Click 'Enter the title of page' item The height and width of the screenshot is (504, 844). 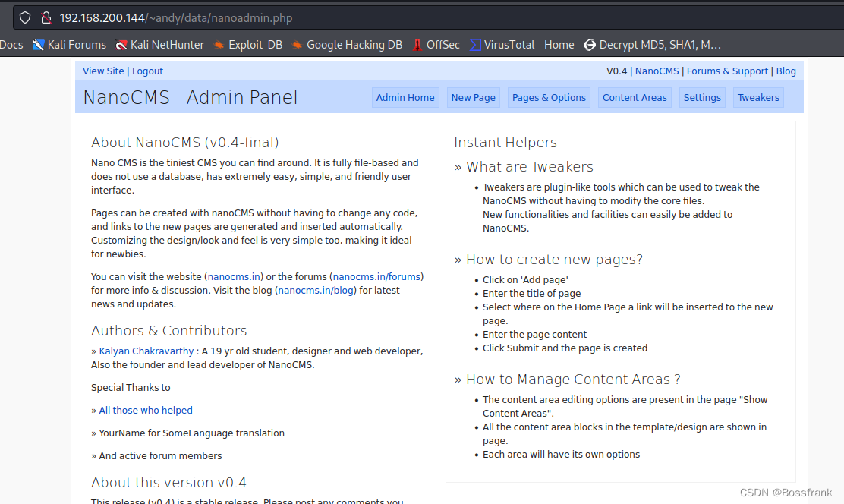(532, 294)
